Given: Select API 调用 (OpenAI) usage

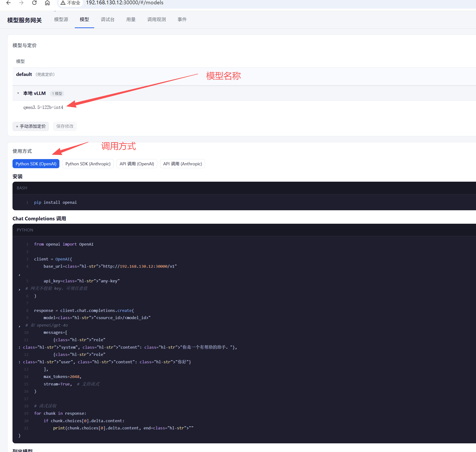Looking at the screenshot, I should (x=137, y=164).
